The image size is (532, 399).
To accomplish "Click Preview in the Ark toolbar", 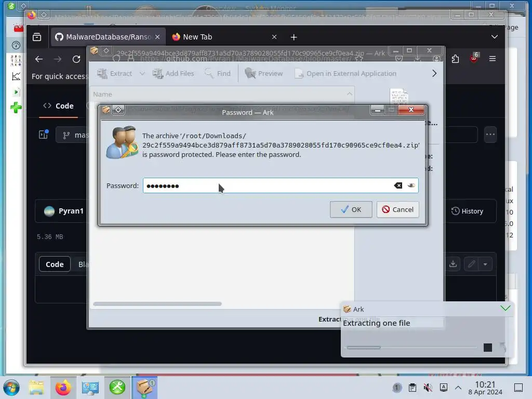I will click(263, 73).
